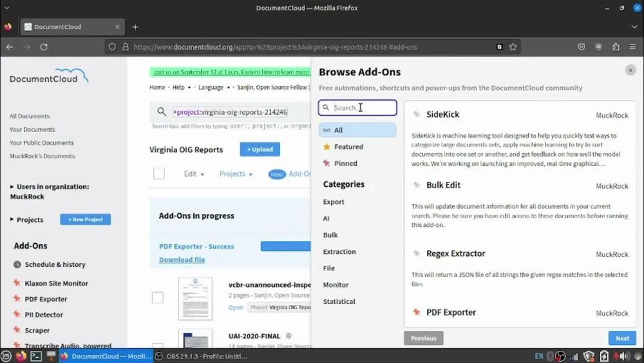Bookmark this page with the star icon
Viewport: 644px width, 363px height.
[513, 47]
